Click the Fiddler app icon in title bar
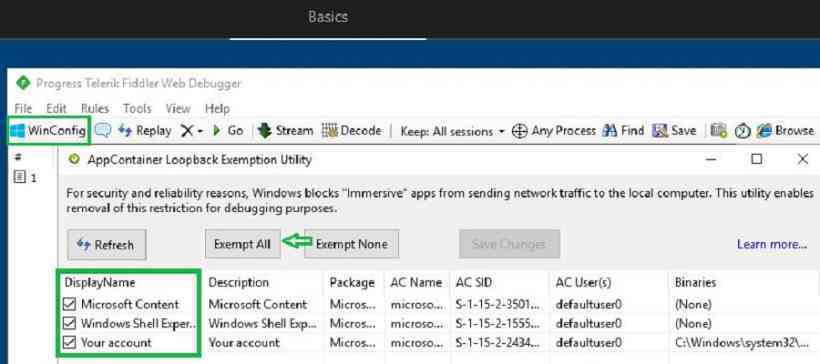This screenshot has height=364, width=820. (x=23, y=83)
